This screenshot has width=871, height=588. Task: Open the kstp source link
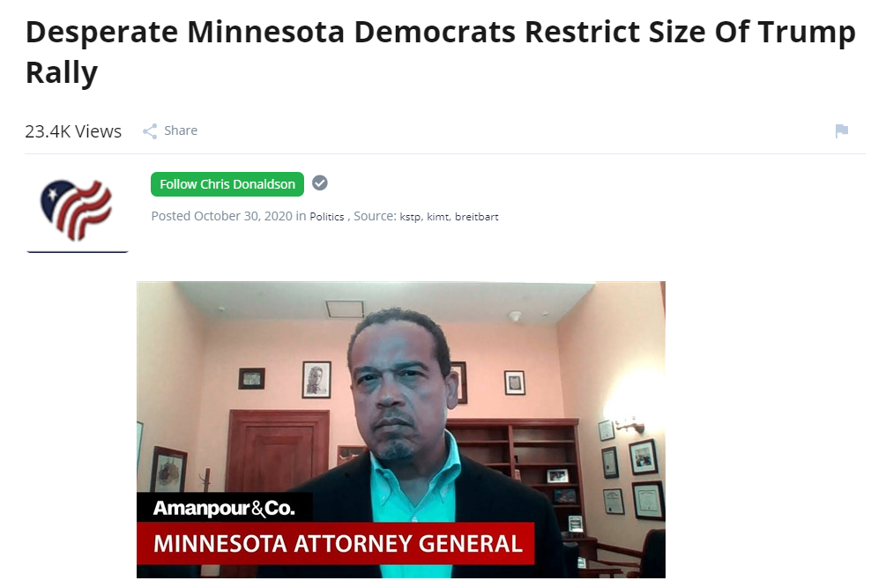411,217
